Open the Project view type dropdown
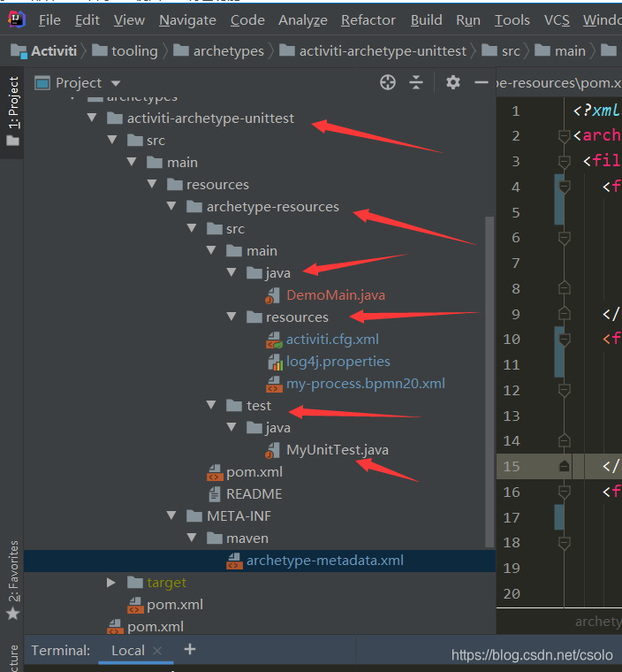Image resolution: width=622 pixels, height=672 pixels. coord(116,83)
